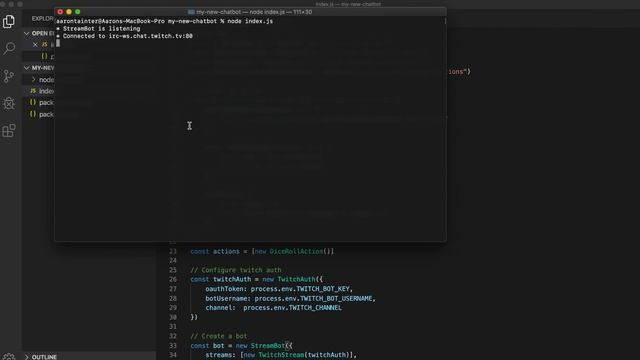The image size is (640, 360).
Task: Click the DiceRollAction code on line 23
Action: pyautogui.click(x=296, y=251)
